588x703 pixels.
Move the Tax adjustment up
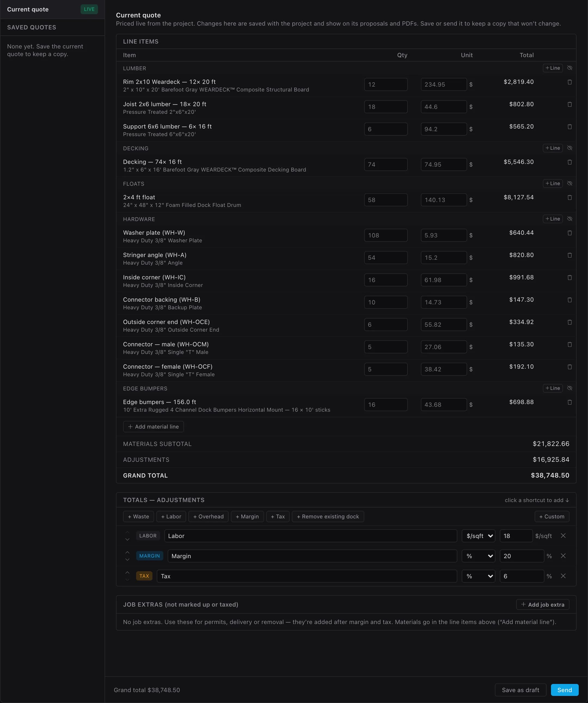click(127, 572)
